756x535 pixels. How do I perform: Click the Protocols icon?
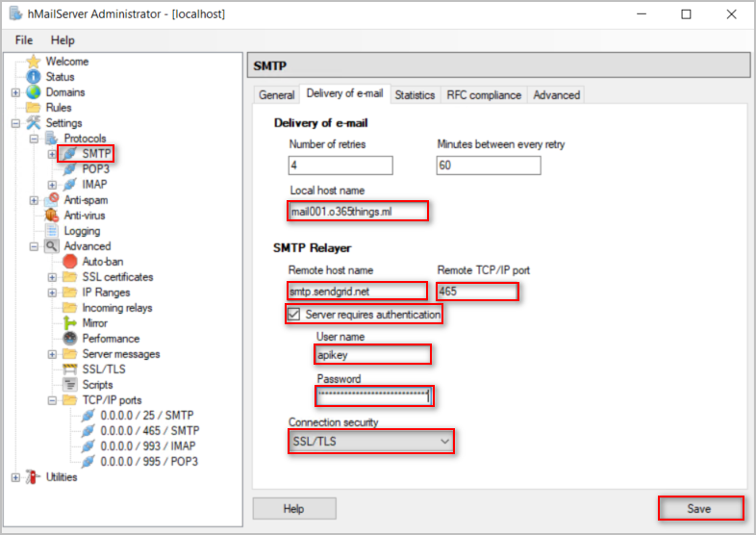(x=52, y=139)
